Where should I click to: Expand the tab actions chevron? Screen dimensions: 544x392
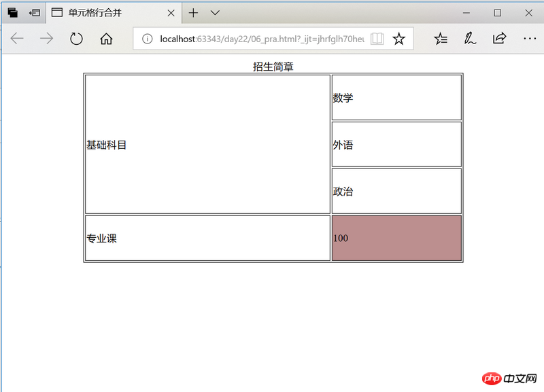[x=214, y=13]
